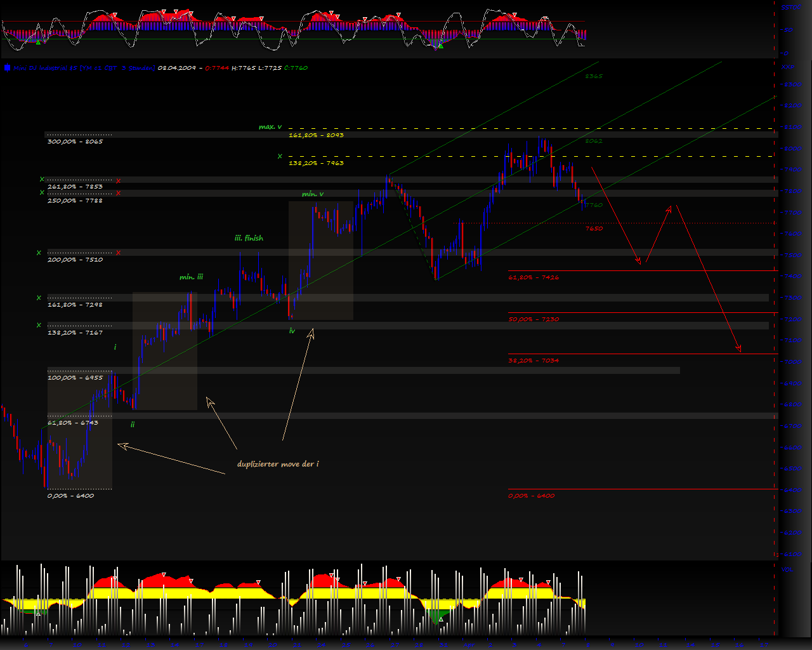
Task: Click the green X beside 138,20% – 7963
Action: click(279, 156)
